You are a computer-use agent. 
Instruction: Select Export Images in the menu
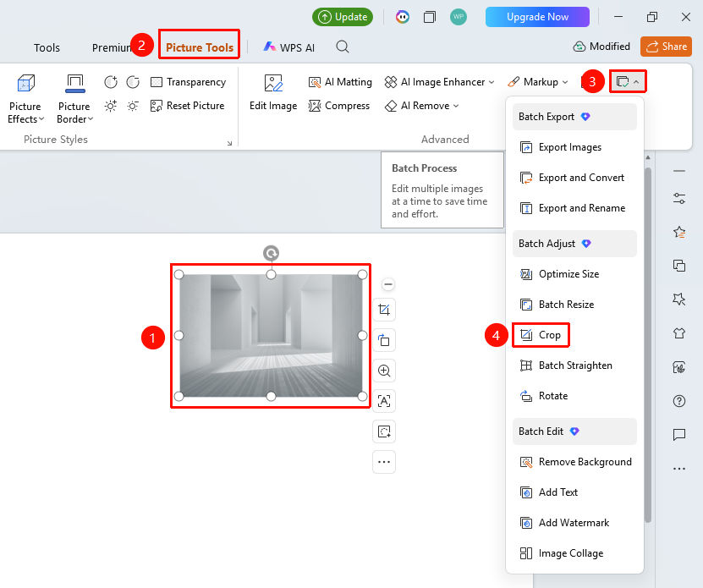(574, 147)
